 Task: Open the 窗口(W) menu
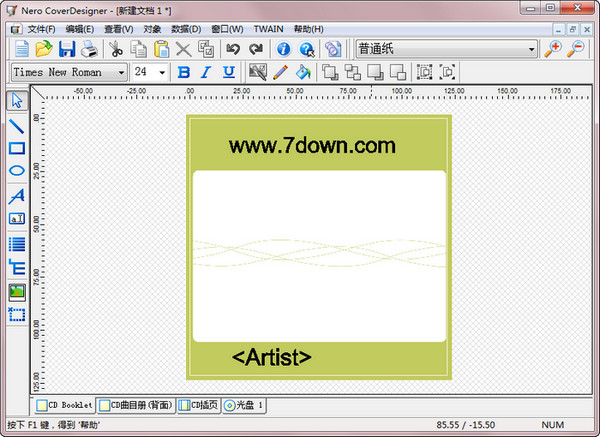[x=227, y=29]
